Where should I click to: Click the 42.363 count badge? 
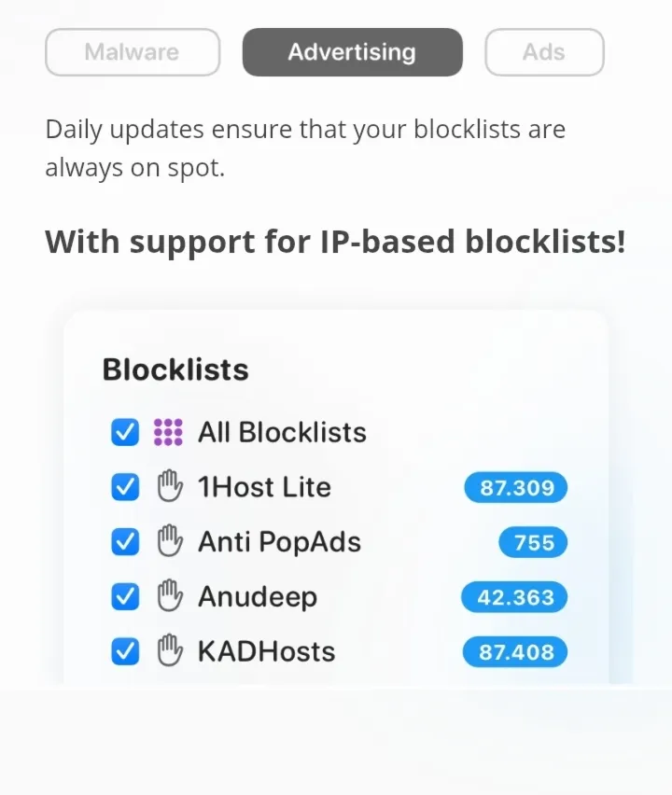[514, 597]
